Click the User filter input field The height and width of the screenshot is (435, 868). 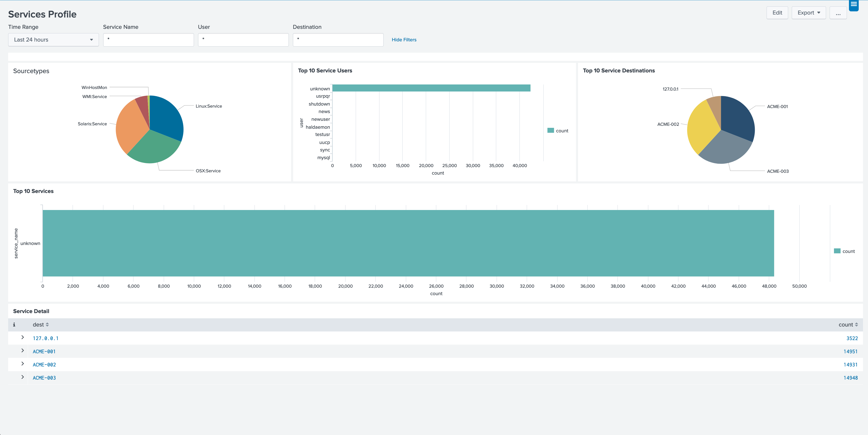pyautogui.click(x=243, y=40)
